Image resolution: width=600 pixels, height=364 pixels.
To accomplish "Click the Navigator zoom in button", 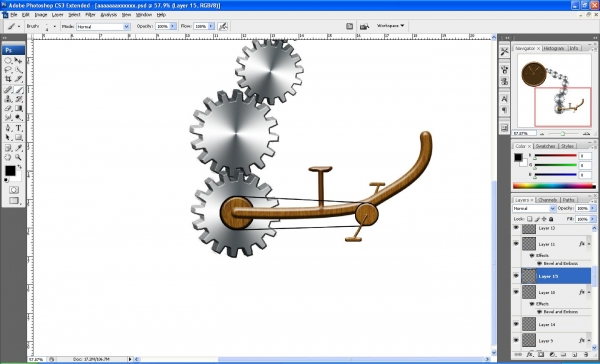I will [586, 134].
